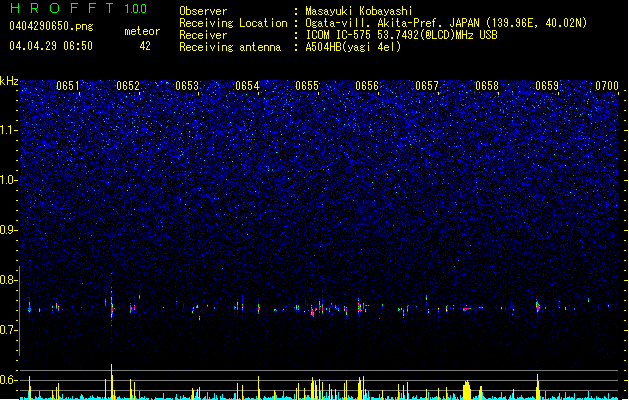629x400 pixels.
Task: Click the Receiver label
Action: click(203, 35)
